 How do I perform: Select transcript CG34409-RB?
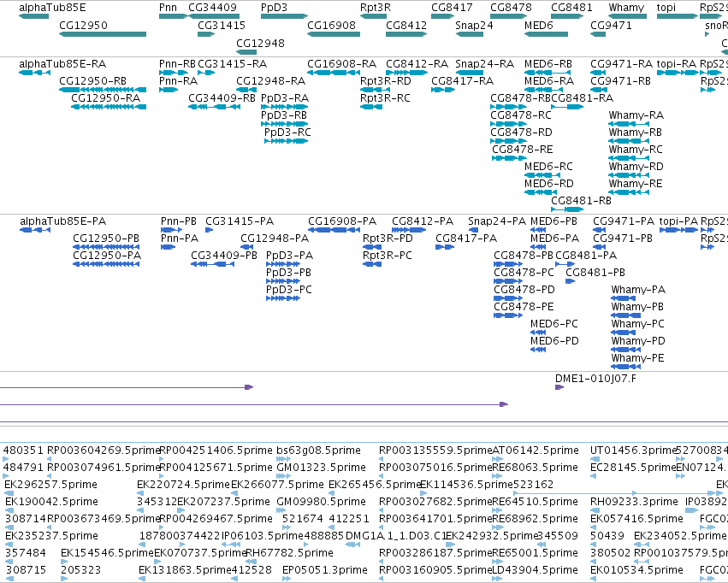(222, 98)
